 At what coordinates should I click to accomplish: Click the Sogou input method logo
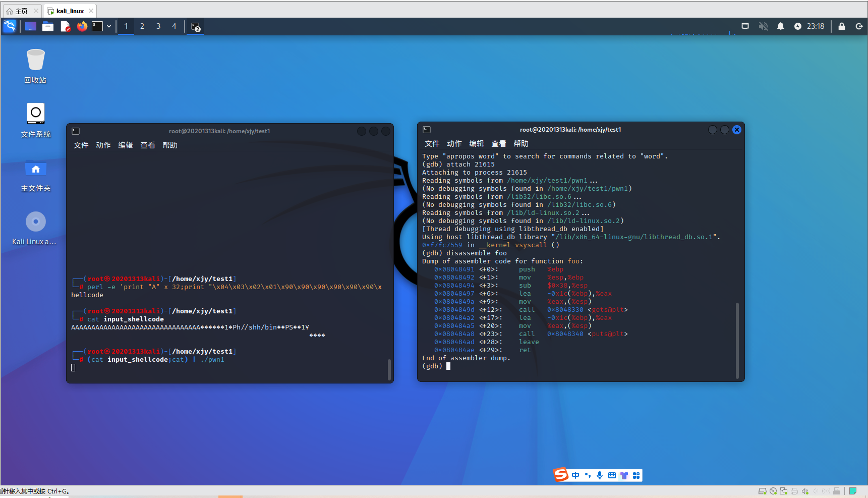(x=561, y=475)
